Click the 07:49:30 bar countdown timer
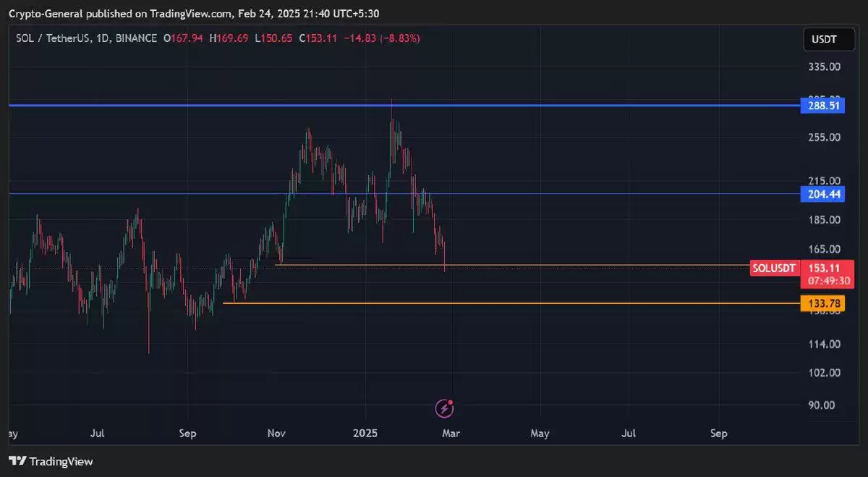The image size is (868, 477). tap(827, 281)
